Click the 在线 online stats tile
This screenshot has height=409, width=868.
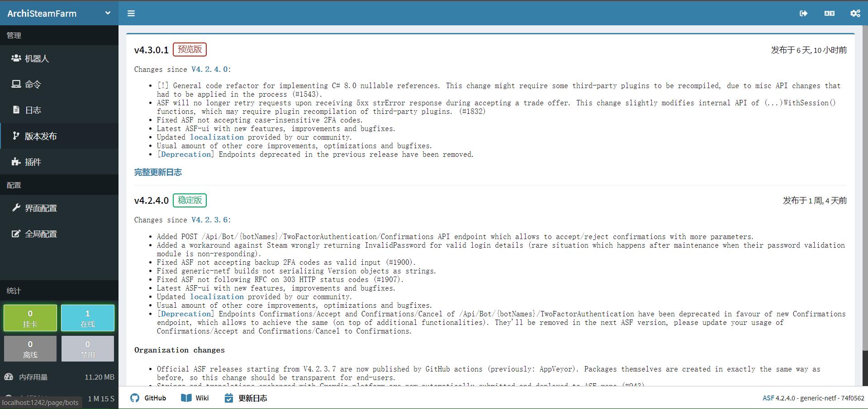pos(88,318)
